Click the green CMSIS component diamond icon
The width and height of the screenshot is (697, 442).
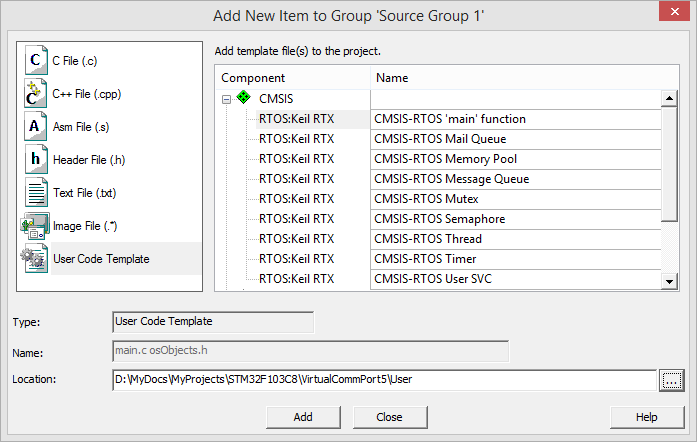point(244,99)
